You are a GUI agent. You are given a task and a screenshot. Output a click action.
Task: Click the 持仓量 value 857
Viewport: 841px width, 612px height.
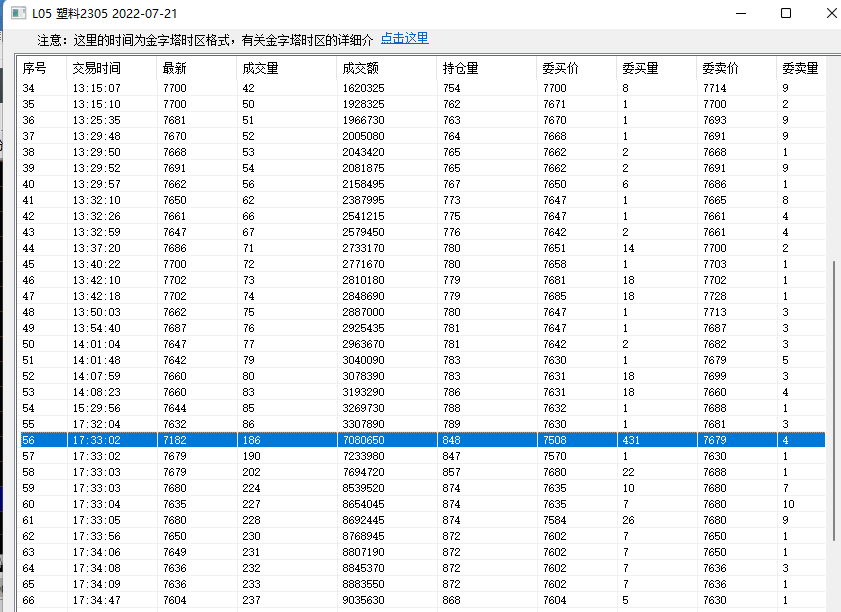coord(451,472)
